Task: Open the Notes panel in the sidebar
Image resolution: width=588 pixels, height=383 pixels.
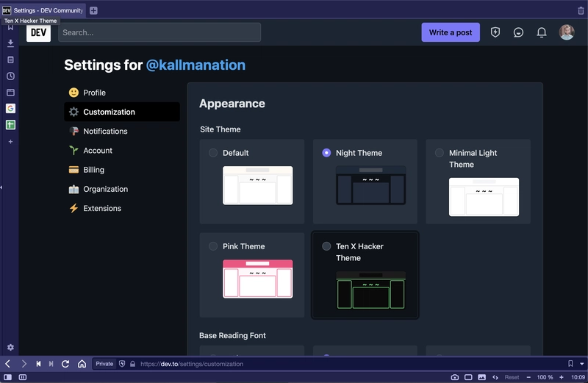Action: click(x=10, y=60)
